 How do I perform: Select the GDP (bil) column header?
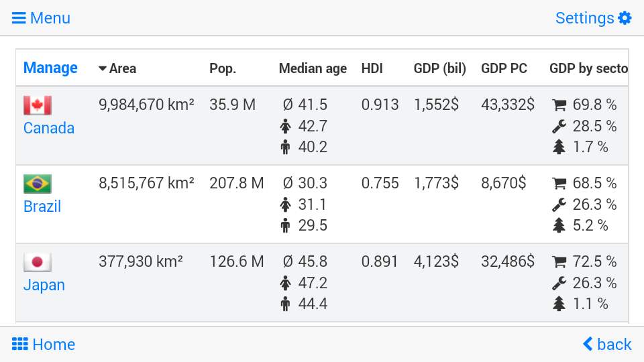(440, 68)
